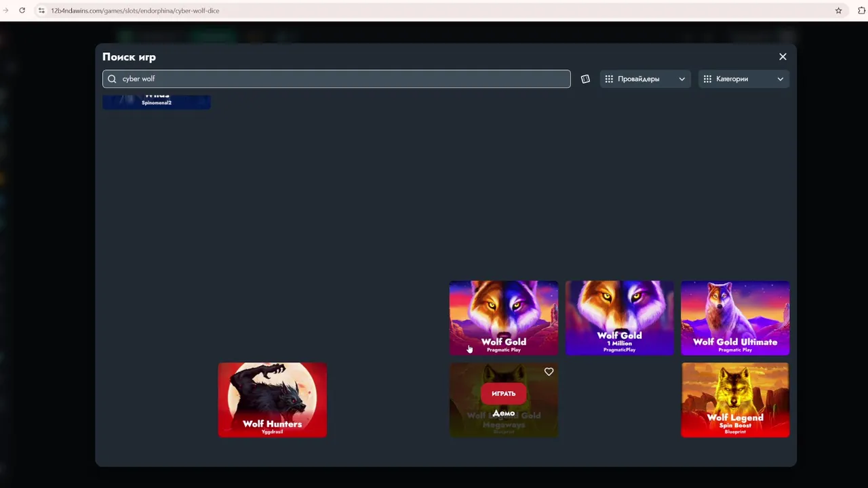
Task: Close the game search dialog
Action: 783,57
